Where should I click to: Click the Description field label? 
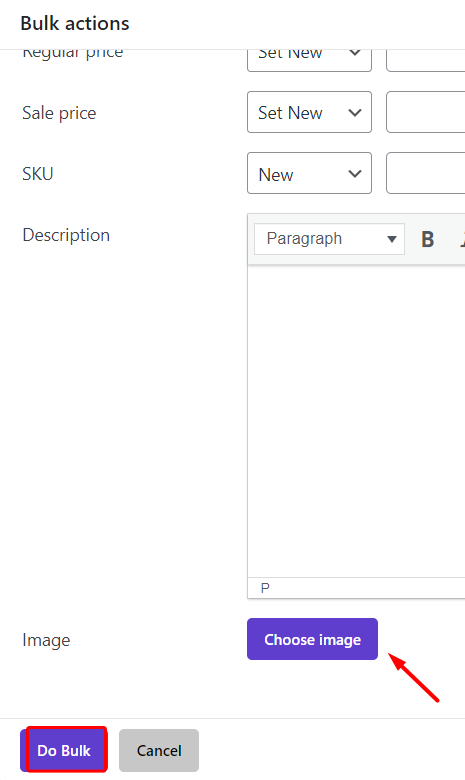coord(66,235)
